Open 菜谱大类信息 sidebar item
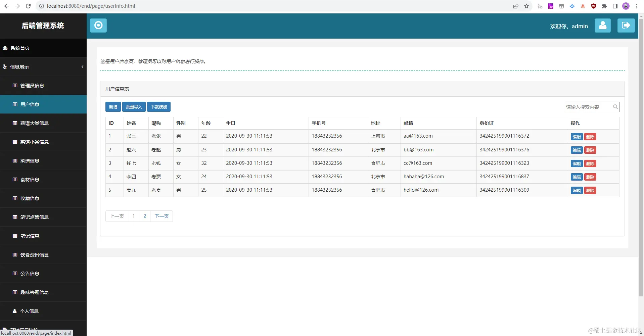 (x=43, y=123)
